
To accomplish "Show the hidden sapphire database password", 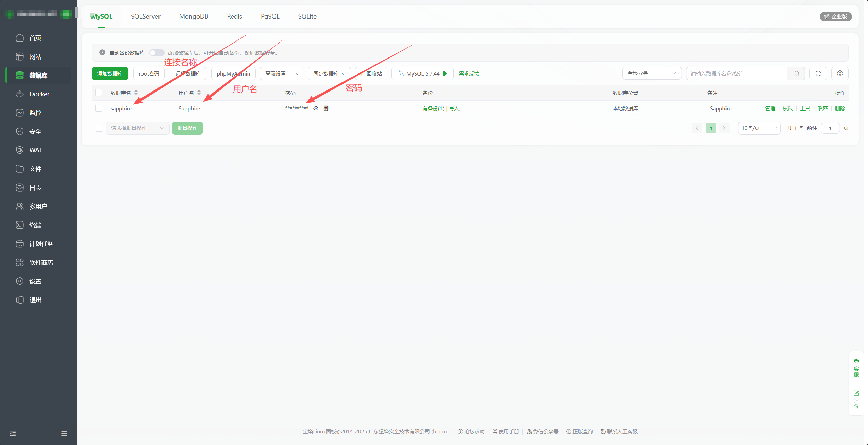I will tap(316, 108).
